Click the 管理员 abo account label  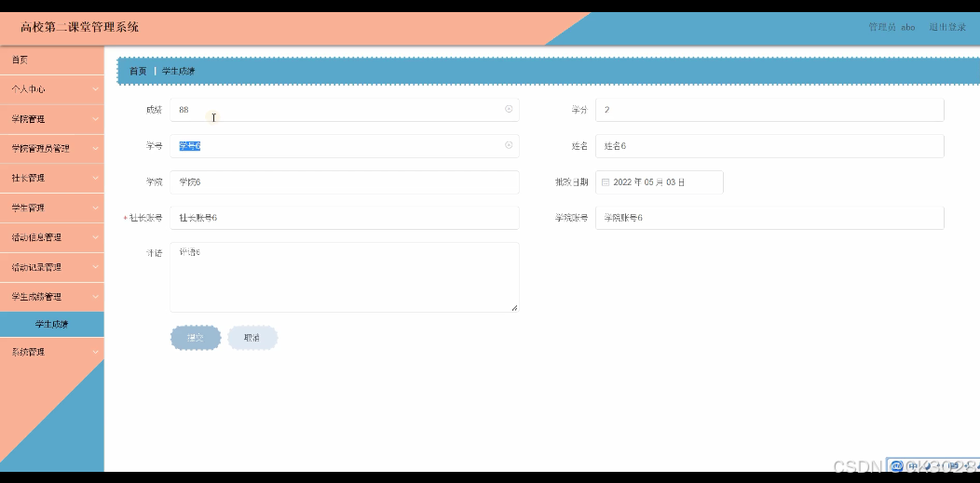[892, 28]
